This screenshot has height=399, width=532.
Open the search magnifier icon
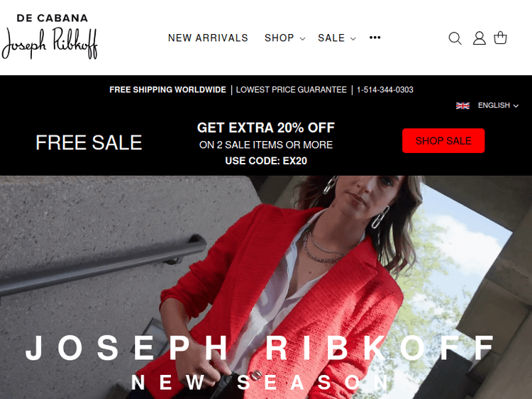(x=455, y=38)
